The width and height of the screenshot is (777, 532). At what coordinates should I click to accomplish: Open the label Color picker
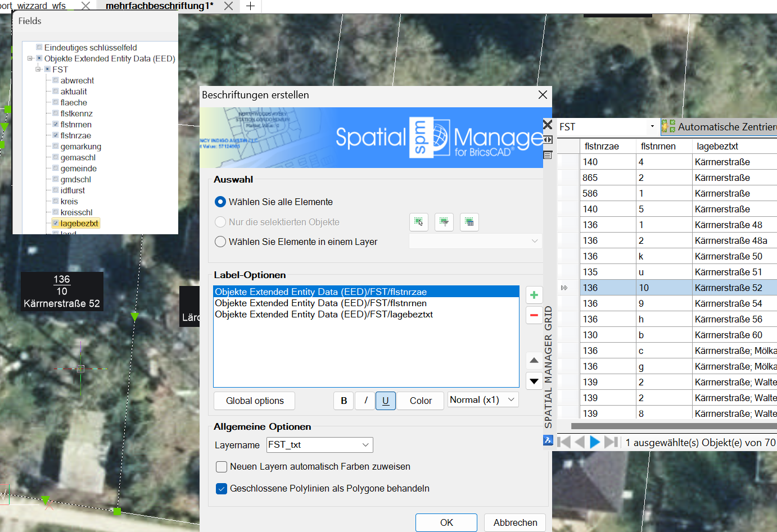420,401
